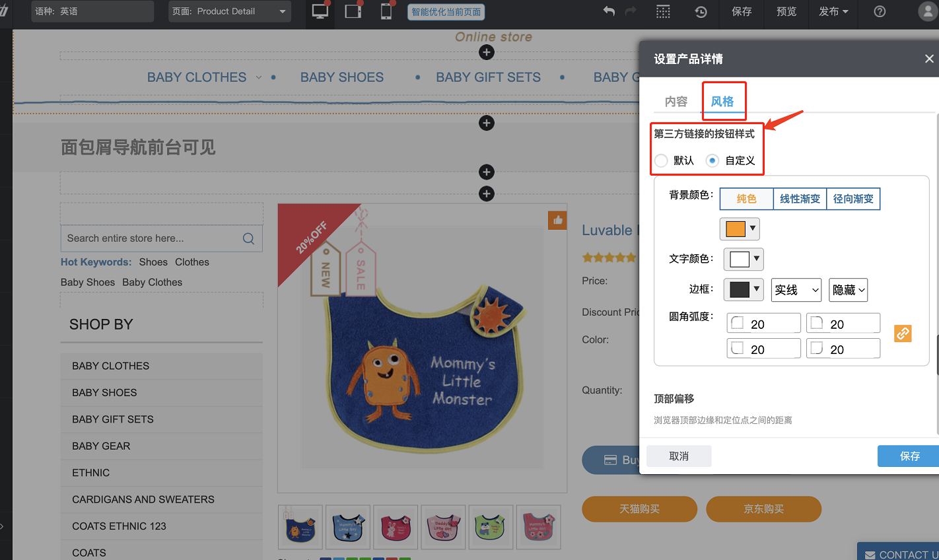This screenshot has height=560, width=939.
Task: Select the 默认 radio button
Action: [x=662, y=160]
